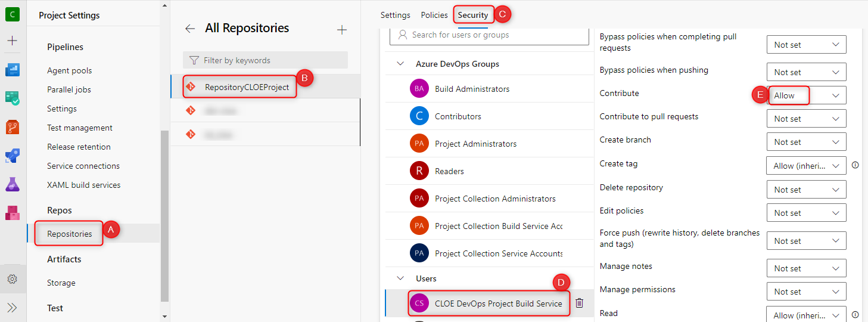Switch to the Settings tab
The height and width of the screenshot is (322, 868).
point(396,15)
